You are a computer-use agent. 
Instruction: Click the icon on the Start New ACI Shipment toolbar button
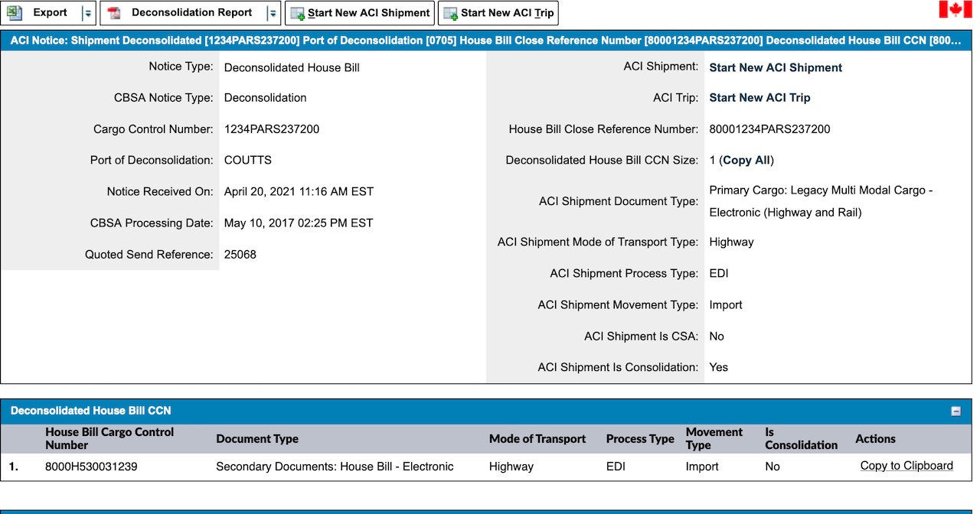pyautogui.click(x=297, y=14)
